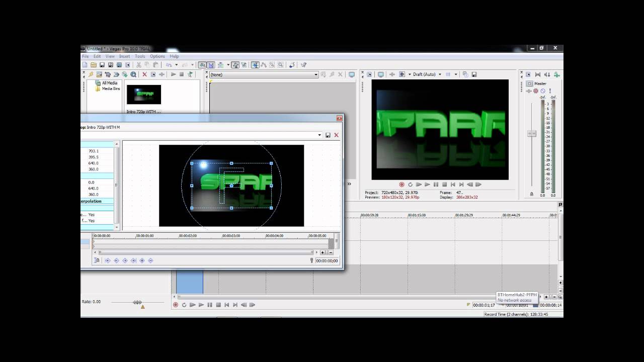Delete the Pan/Crop preset
644x362 pixels.
coord(337,135)
